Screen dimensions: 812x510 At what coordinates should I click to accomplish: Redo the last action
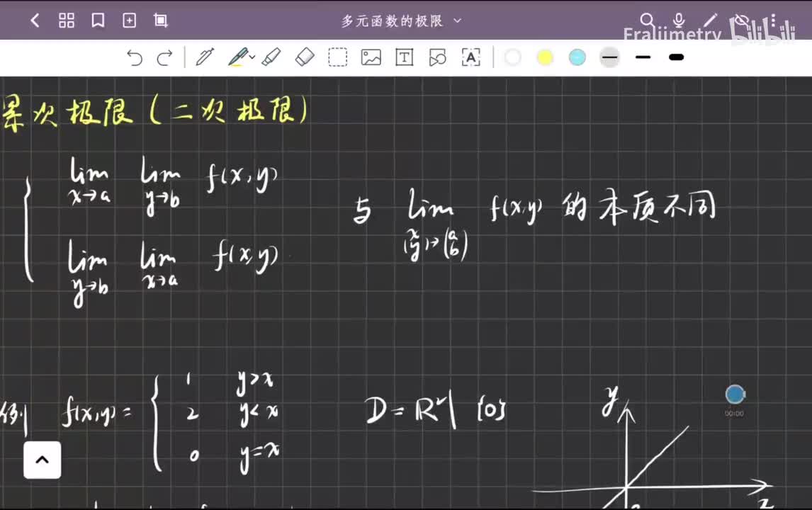point(164,57)
